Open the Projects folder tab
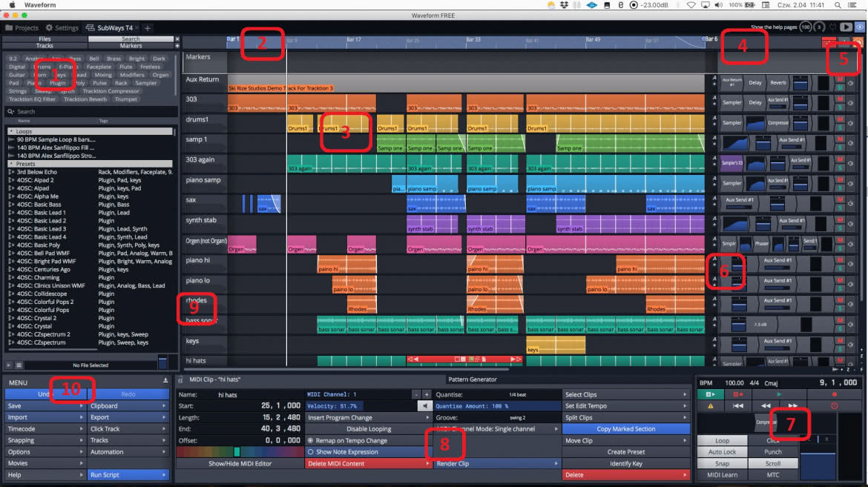The width and height of the screenshot is (868, 487). point(22,27)
